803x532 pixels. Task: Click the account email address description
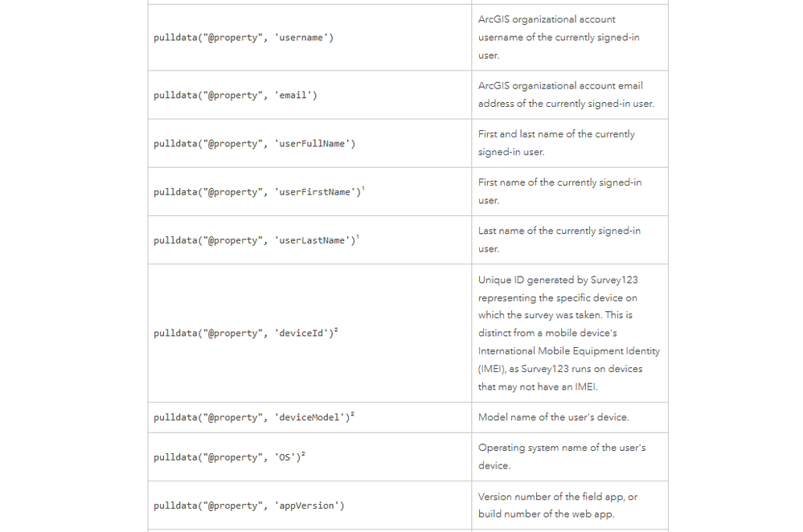click(x=566, y=95)
